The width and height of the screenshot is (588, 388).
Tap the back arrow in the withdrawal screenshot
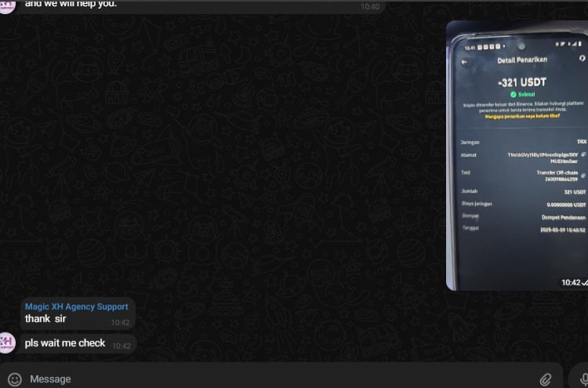coord(464,61)
